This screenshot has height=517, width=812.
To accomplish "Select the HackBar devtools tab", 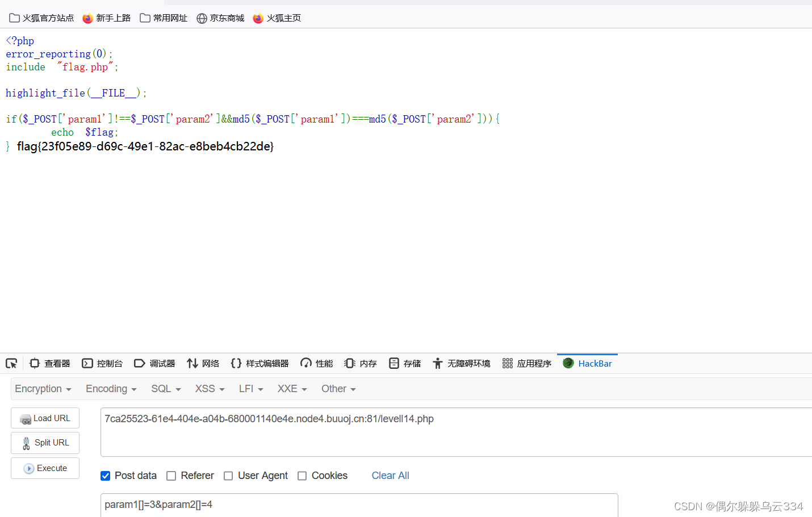I will (x=587, y=363).
